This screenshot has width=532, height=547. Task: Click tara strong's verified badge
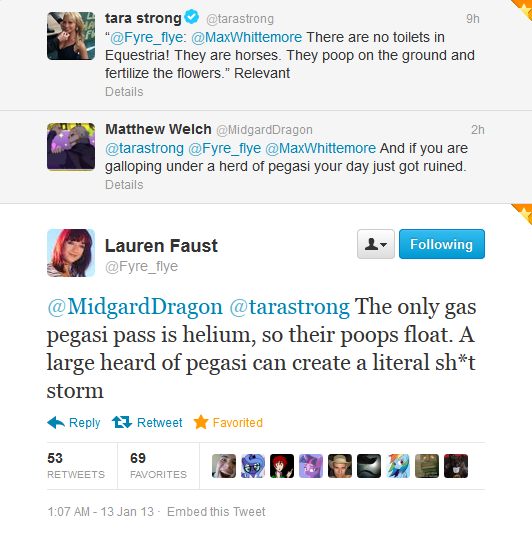192,17
